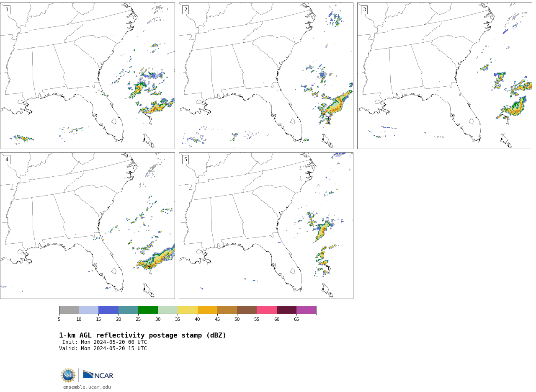Click the Init: Mon 2024-05-20 00 UTC text

pos(105,342)
